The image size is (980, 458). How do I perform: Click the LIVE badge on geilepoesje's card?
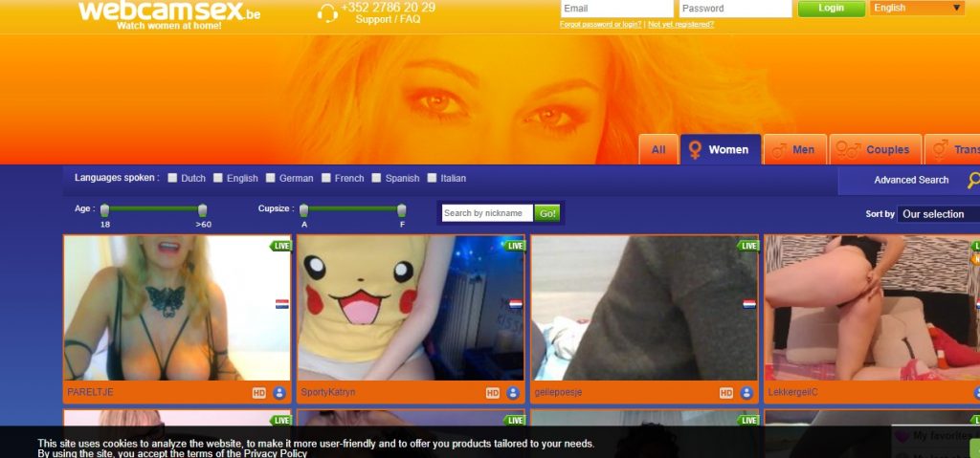pyautogui.click(x=748, y=246)
